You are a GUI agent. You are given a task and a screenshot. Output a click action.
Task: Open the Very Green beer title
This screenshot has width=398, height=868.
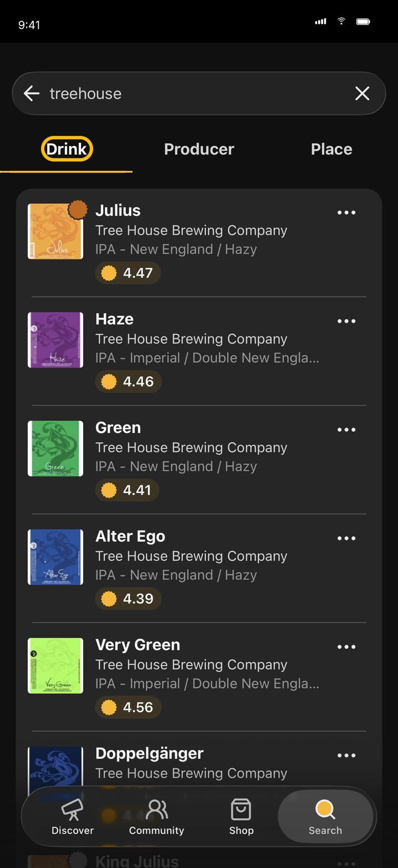pyautogui.click(x=138, y=645)
